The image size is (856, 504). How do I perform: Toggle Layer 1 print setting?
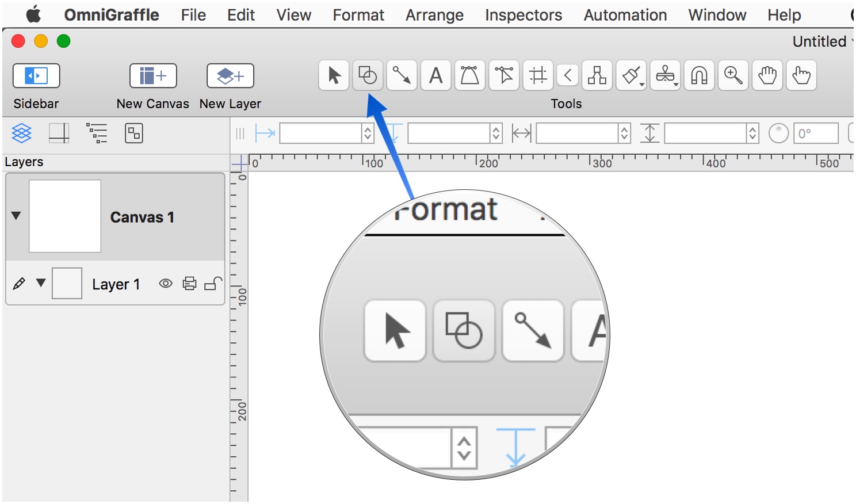point(189,284)
